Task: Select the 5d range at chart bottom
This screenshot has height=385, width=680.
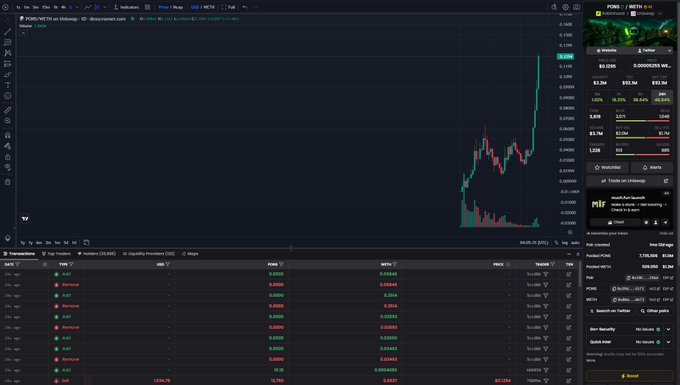Action: click(66, 243)
